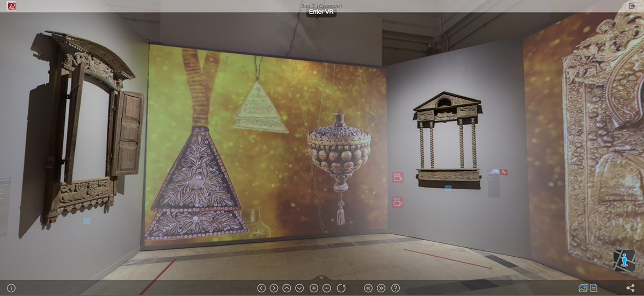Open the floor map with person icon
The width and height of the screenshot is (644, 296).
[x=624, y=261]
